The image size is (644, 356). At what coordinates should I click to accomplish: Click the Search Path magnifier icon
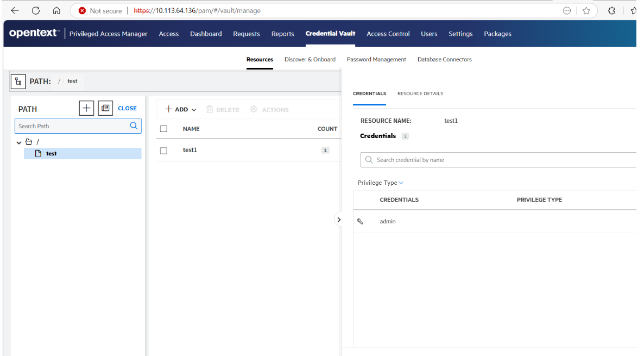(134, 126)
